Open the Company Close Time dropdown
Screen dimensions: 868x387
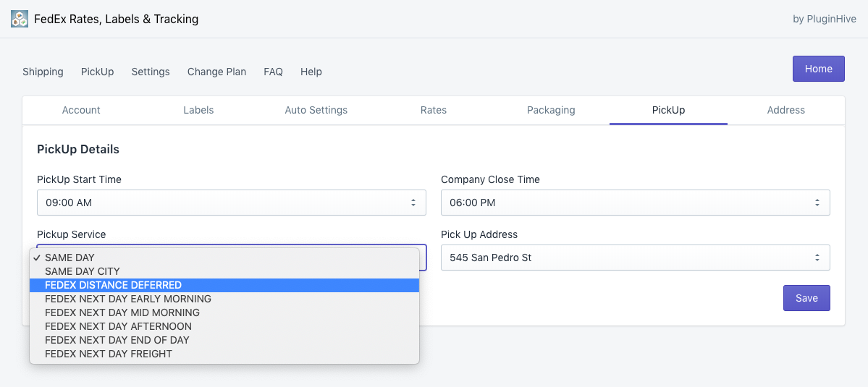pos(636,203)
